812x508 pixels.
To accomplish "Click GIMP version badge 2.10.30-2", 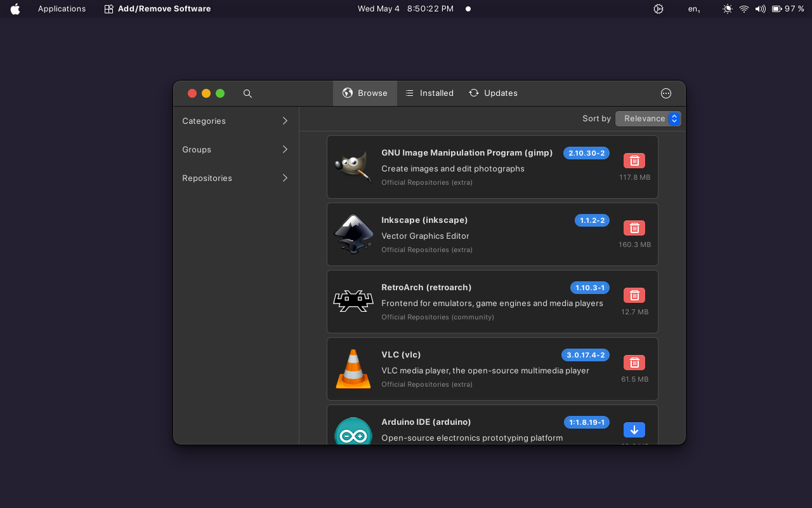I will coord(586,153).
